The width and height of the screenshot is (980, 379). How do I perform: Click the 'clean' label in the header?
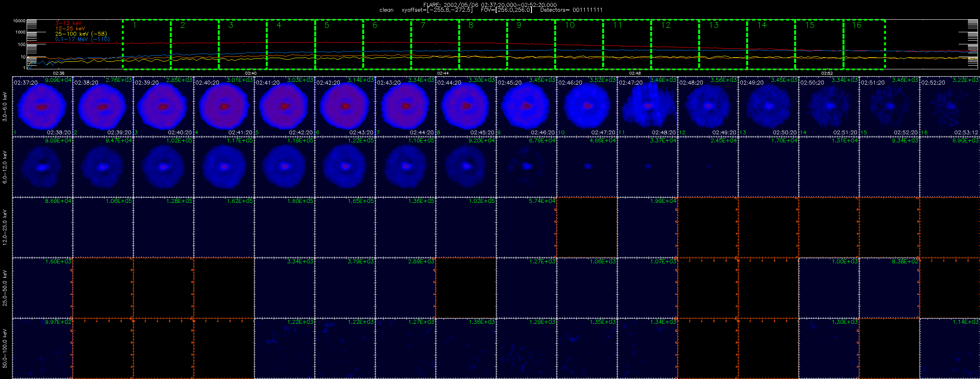386,10
